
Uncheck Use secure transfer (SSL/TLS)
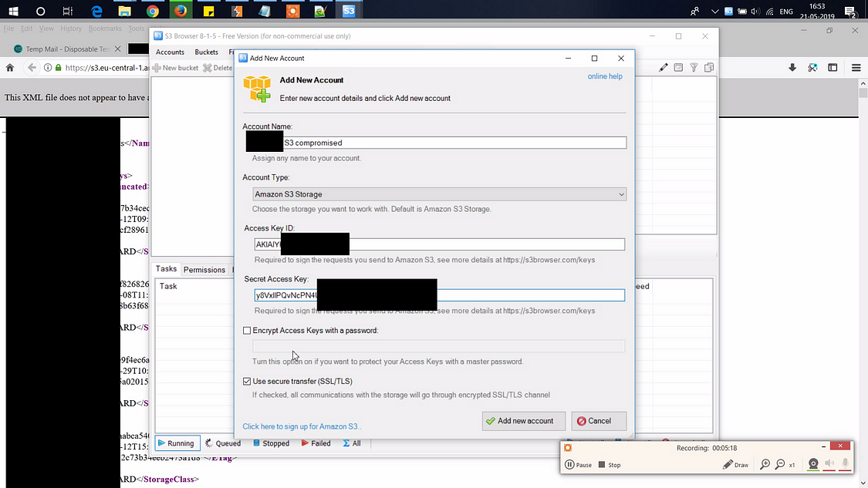[247, 381]
